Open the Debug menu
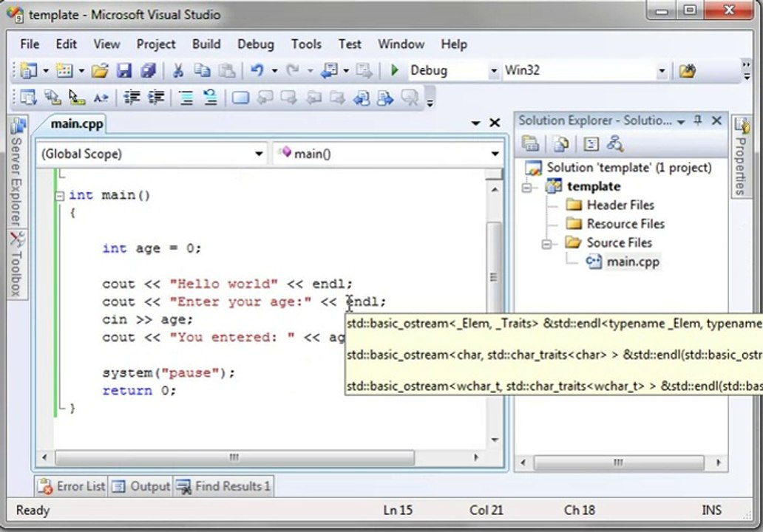763x532 pixels. (256, 44)
